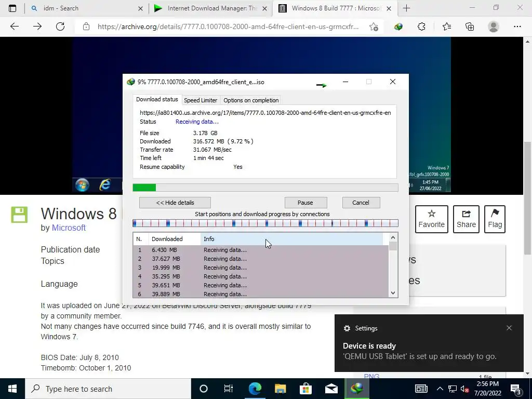Click the connections progress segment bar
The image size is (532, 399).
[265, 223]
